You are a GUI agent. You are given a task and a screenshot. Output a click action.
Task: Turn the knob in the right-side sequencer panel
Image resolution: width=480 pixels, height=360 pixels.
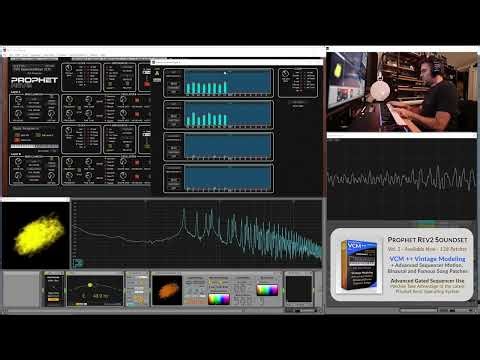[x=285, y=74]
